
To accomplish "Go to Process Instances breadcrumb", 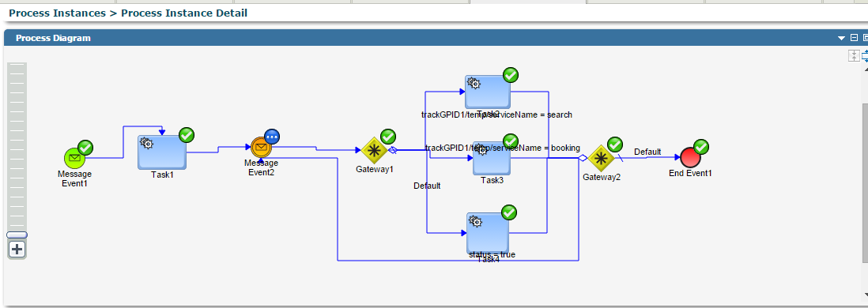I will pos(57,13).
